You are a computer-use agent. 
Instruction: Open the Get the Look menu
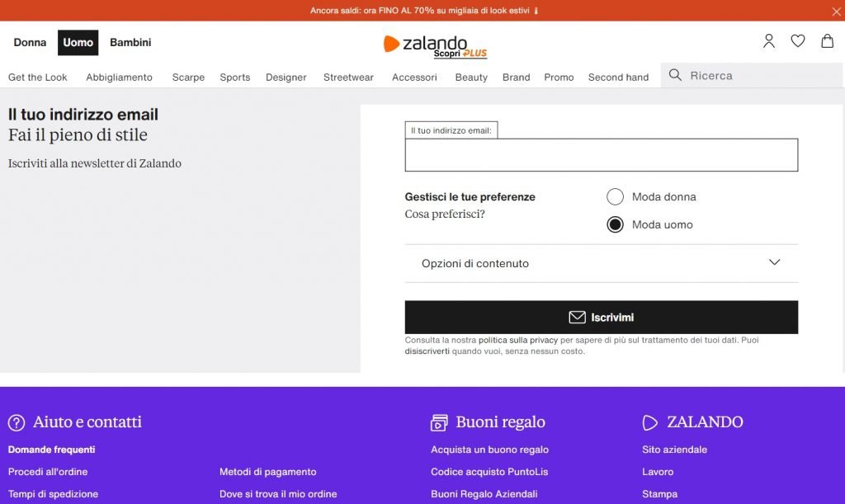(x=38, y=77)
